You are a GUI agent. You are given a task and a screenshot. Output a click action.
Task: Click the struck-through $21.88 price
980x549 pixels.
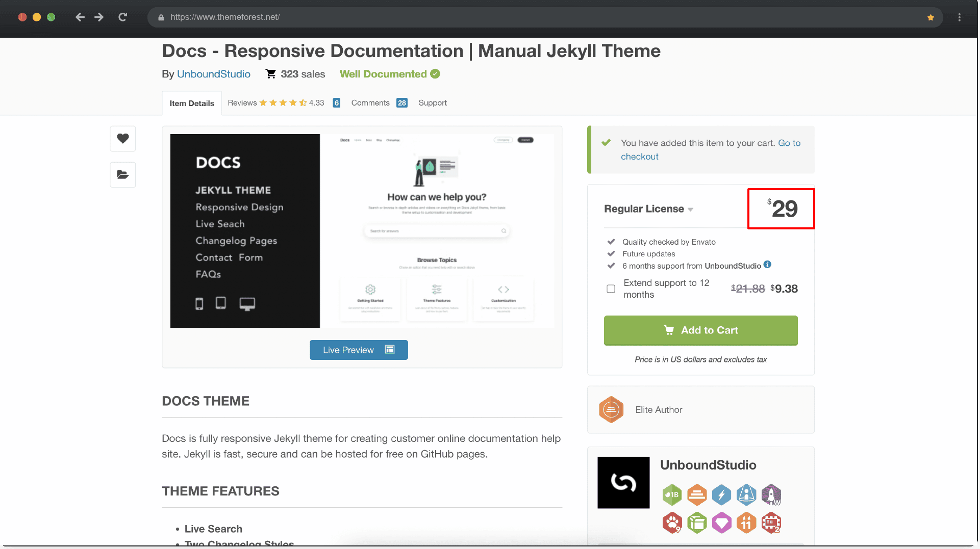pyautogui.click(x=748, y=289)
